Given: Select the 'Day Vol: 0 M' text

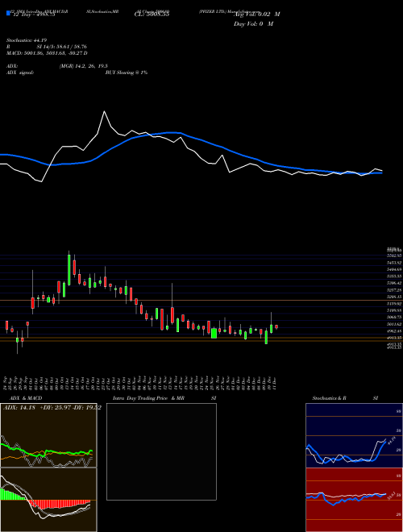Looking at the screenshot, I should [x=253, y=23].
